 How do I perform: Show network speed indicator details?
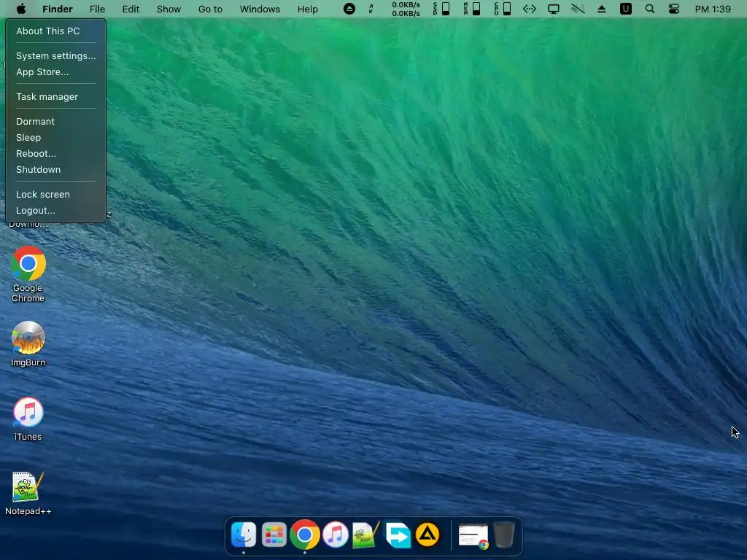[406, 9]
